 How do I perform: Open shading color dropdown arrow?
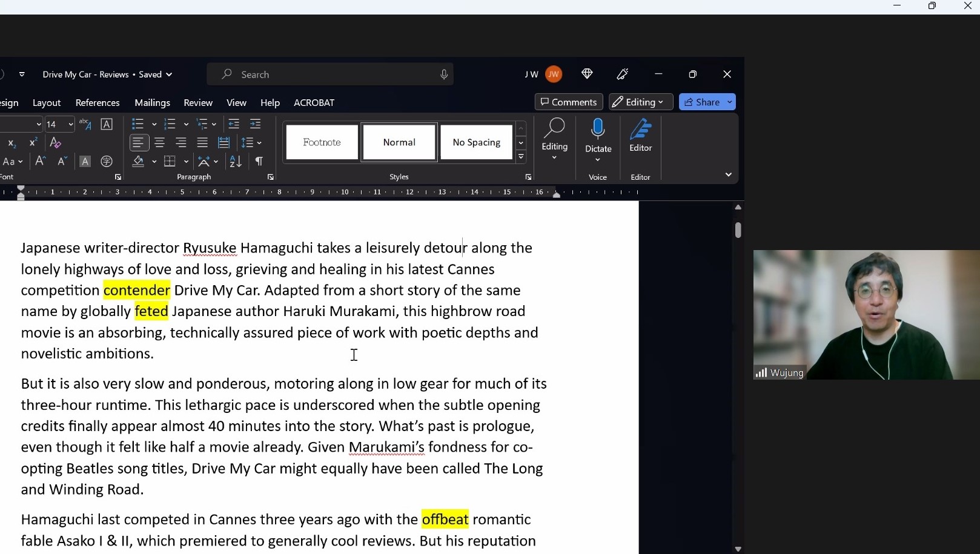[154, 162]
